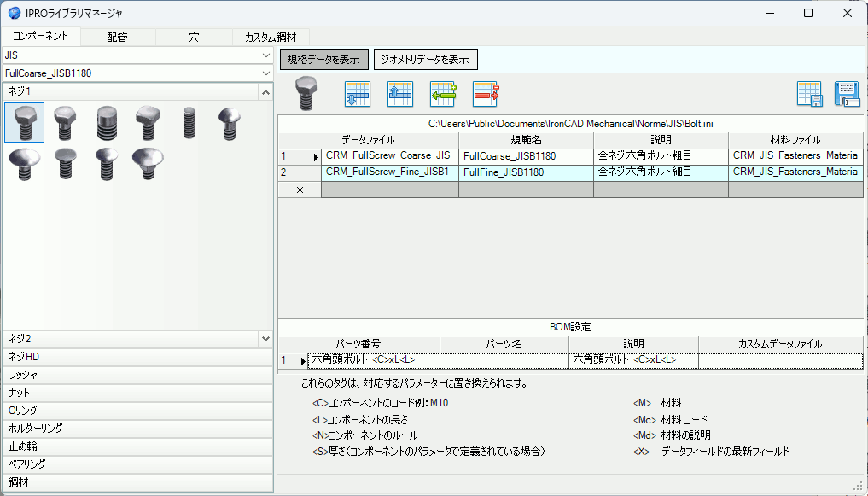Click the CRM_FullScrew_Fine_JISB1 cell
868x496 pixels.
390,172
